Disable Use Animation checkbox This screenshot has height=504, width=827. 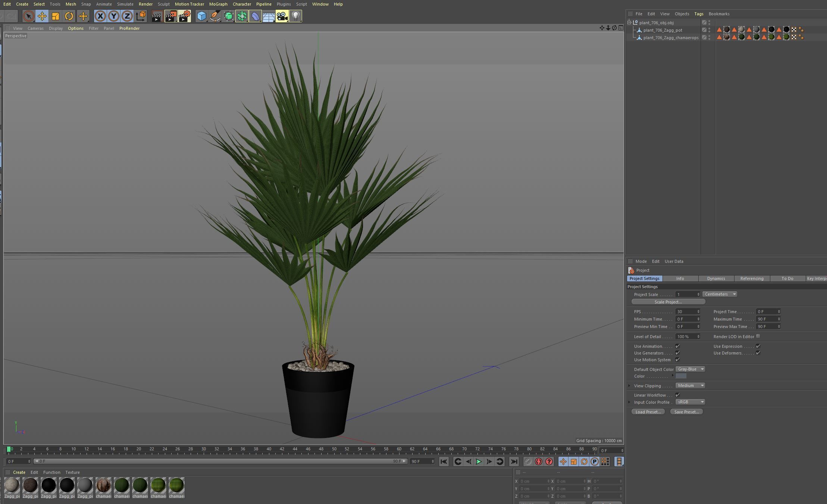pos(677,346)
